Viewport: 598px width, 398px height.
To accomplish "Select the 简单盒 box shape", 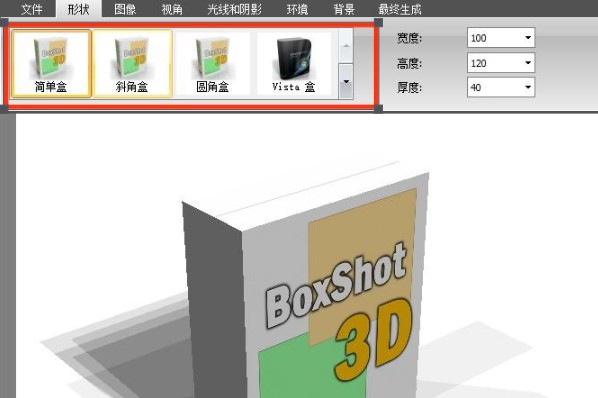I will point(51,64).
